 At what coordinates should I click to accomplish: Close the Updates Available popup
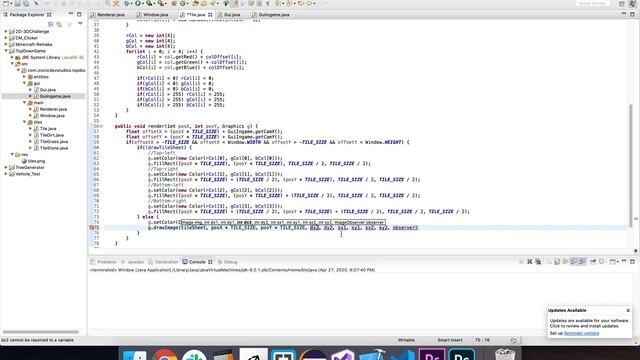628,311
